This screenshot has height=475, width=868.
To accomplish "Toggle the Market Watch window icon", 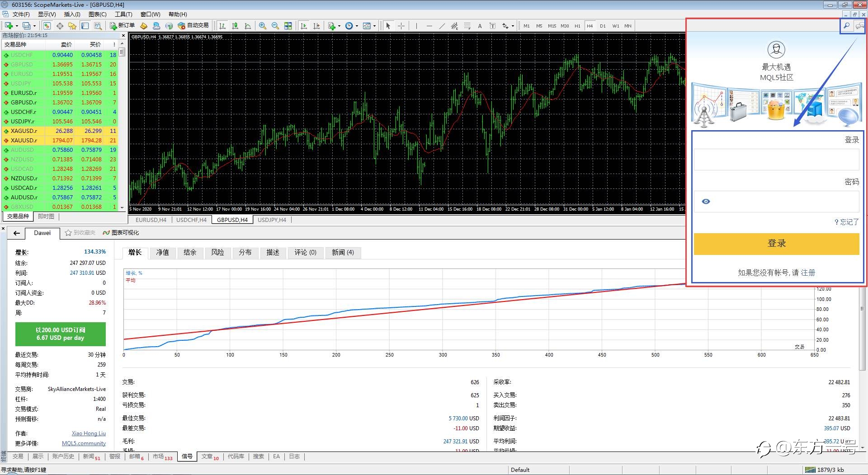I will [x=47, y=26].
